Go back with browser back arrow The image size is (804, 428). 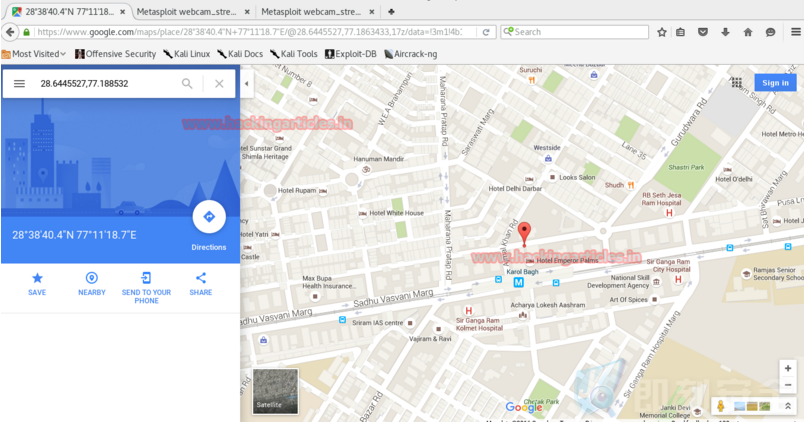9,32
